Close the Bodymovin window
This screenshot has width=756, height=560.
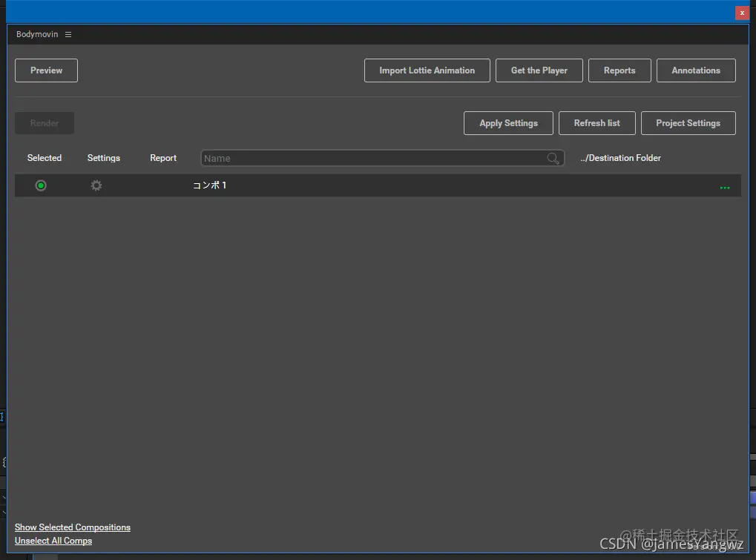tap(742, 13)
